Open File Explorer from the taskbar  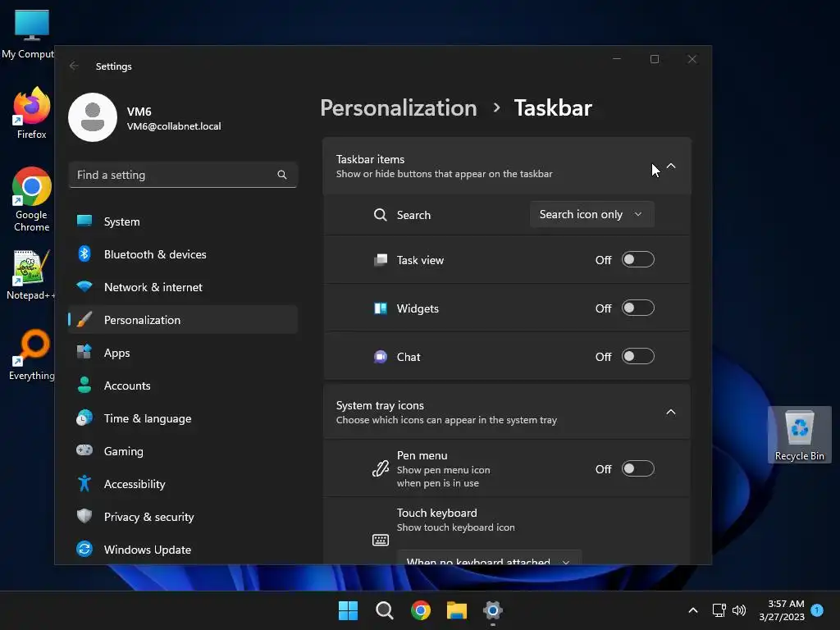457,610
